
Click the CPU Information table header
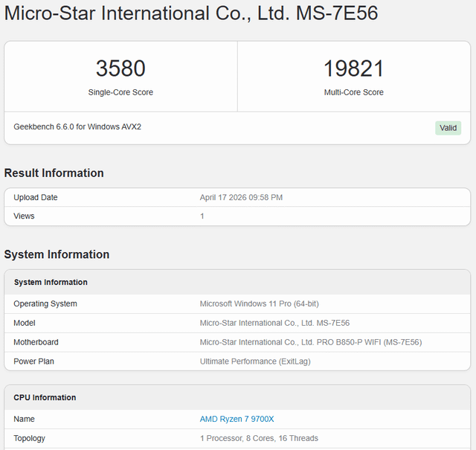point(45,398)
